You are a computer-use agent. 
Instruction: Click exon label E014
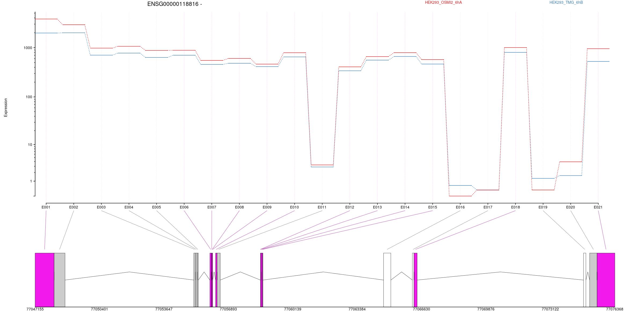pyautogui.click(x=405, y=207)
